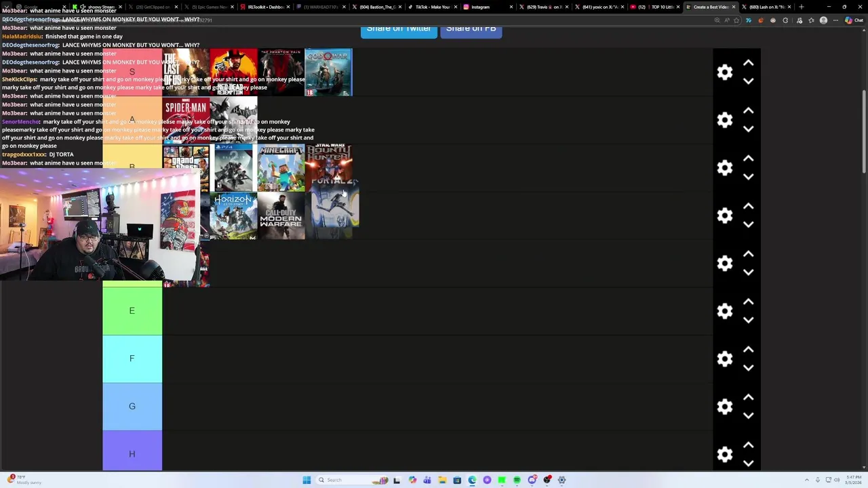Image resolution: width=868 pixels, height=488 pixels.
Task: Open settings gear for the H tier row
Action: [x=725, y=454]
